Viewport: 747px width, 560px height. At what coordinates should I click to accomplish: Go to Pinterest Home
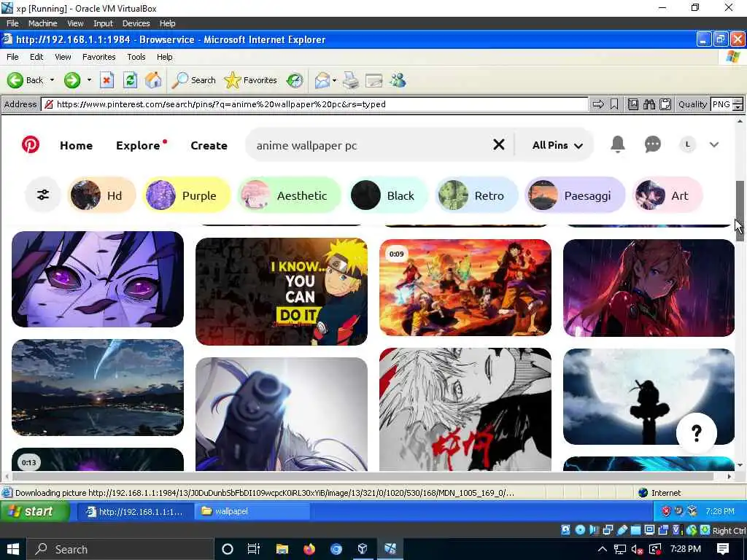pyautogui.click(x=76, y=145)
